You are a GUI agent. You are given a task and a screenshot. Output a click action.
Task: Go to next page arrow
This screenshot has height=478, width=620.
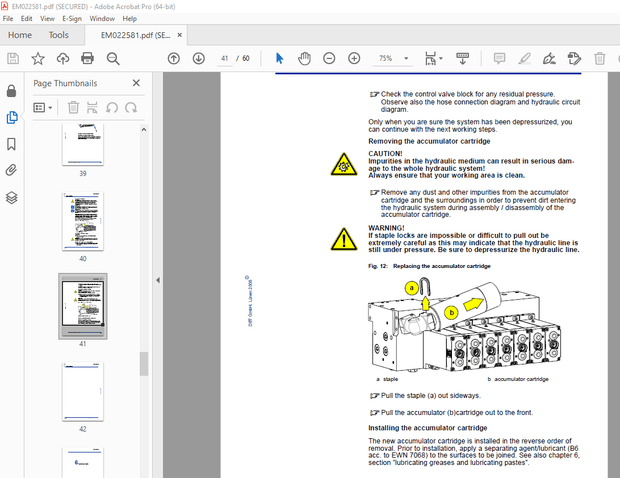tap(198, 59)
